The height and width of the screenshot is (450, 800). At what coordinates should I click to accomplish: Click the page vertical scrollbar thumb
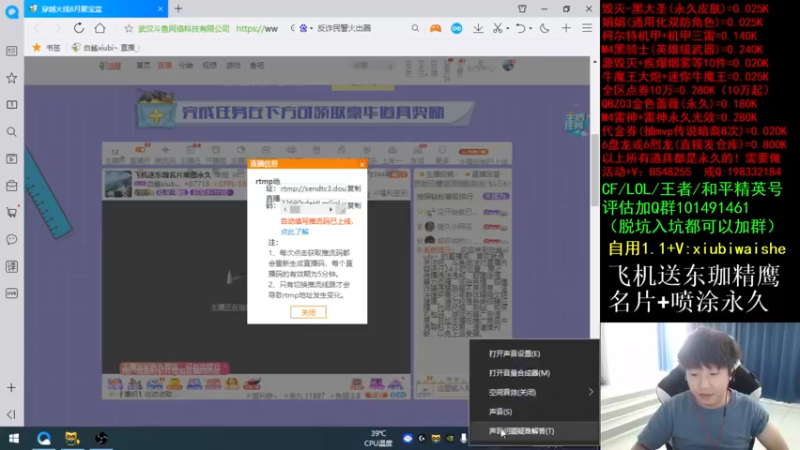[x=594, y=170]
